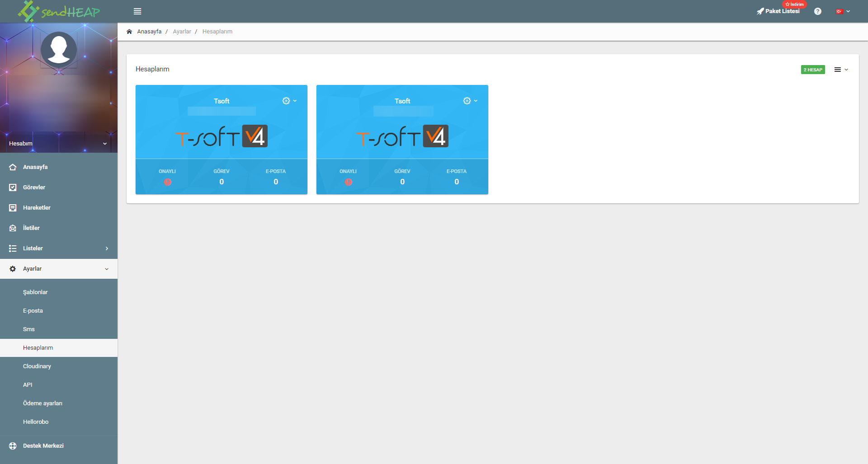This screenshot has height=464, width=868.
Task: Click the second card T-soft V4 logo
Action: pyautogui.click(x=402, y=136)
